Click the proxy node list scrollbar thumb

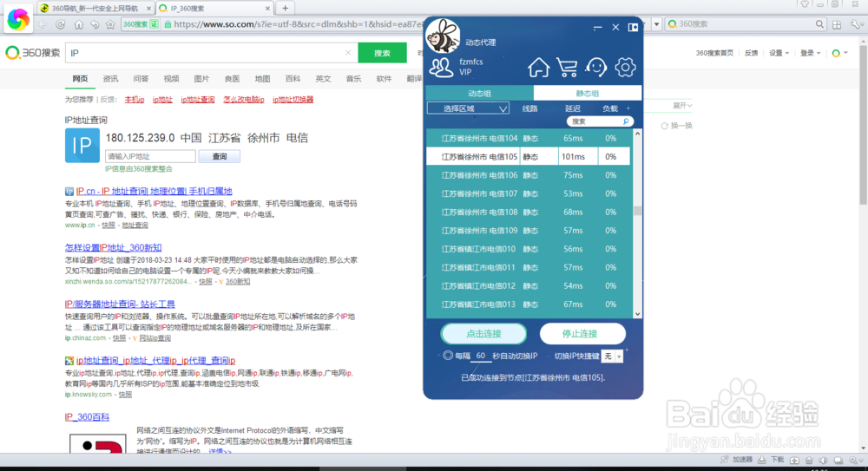638,211
